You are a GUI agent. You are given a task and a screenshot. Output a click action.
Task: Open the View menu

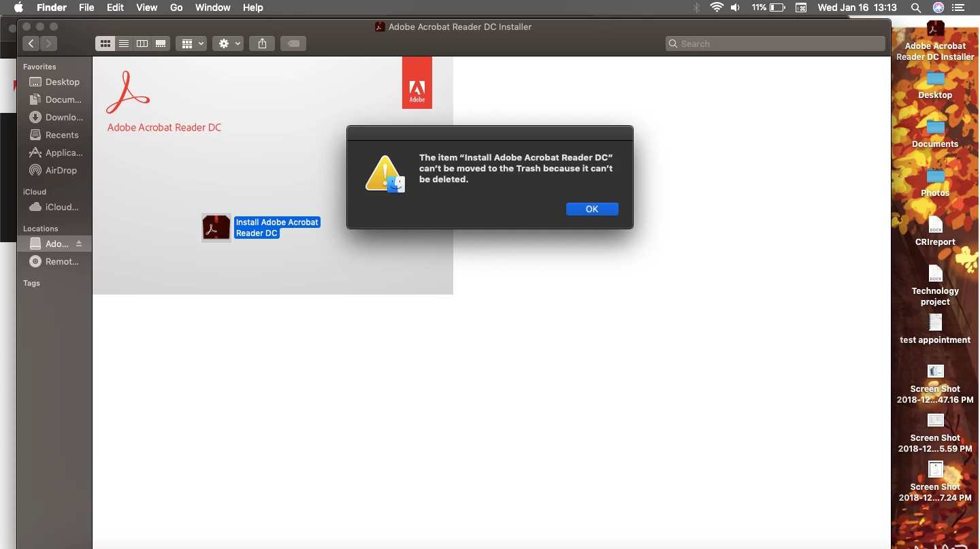(x=147, y=7)
